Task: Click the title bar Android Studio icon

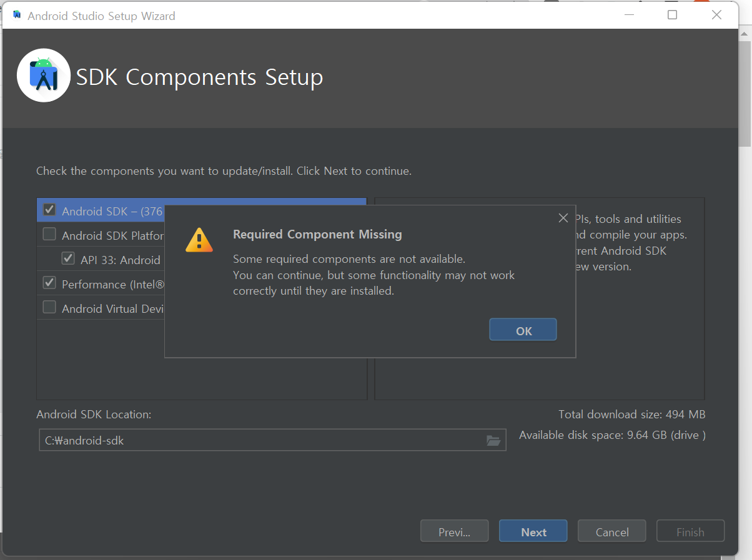Action: (17, 15)
